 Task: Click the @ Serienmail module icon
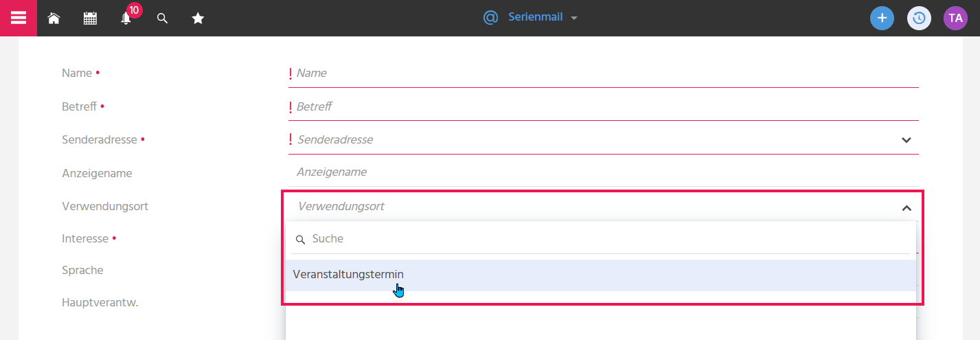[x=490, y=17]
